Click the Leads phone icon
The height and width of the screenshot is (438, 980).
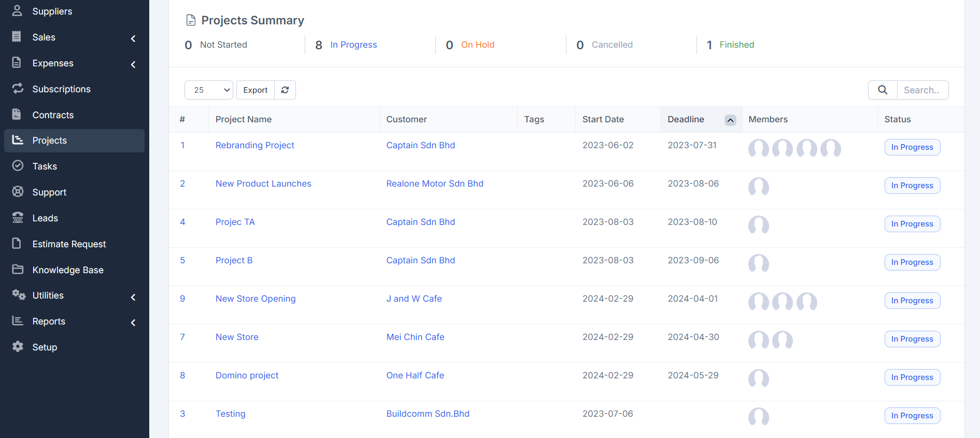click(x=18, y=218)
